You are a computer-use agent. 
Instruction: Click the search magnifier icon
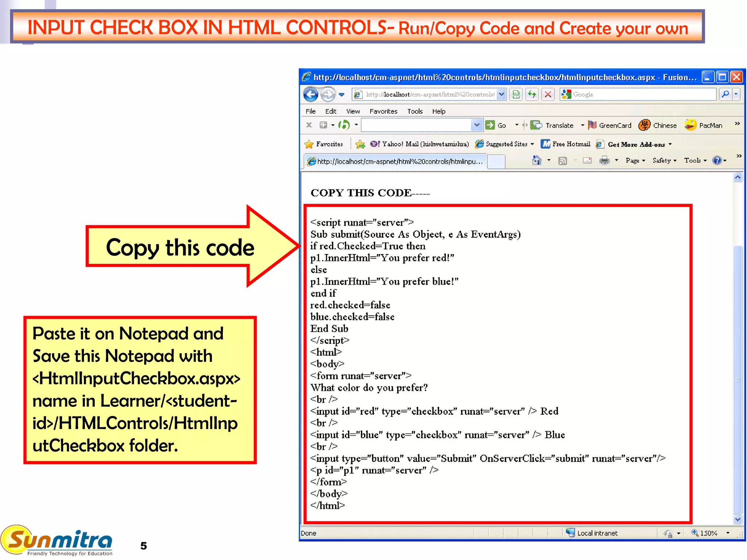(x=725, y=94)
